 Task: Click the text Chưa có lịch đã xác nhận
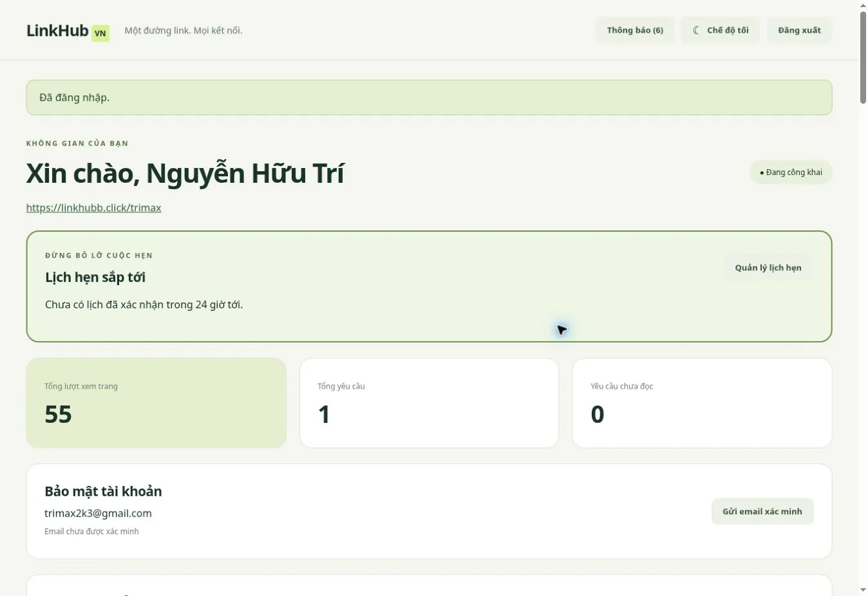(x=102, y=305)
